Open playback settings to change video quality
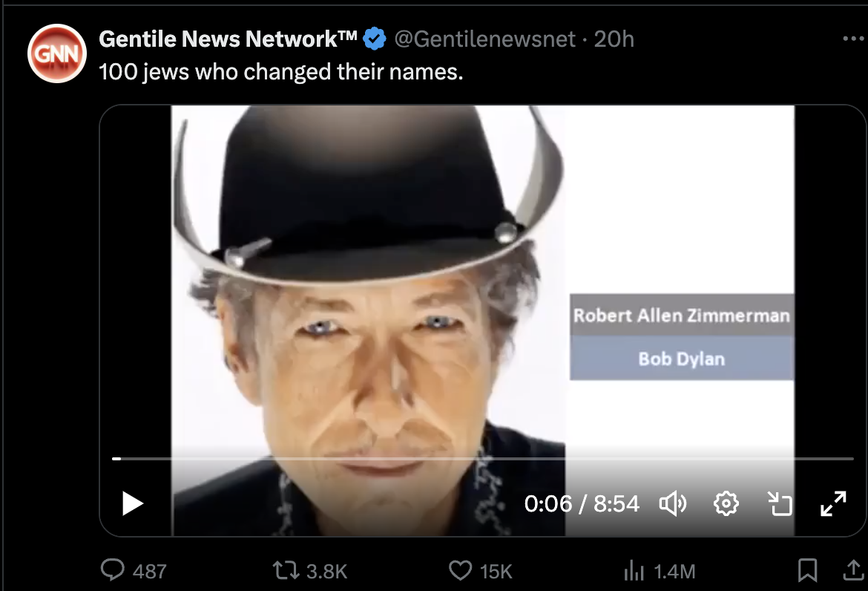This screenshot has height=591, width=868. 726,503
